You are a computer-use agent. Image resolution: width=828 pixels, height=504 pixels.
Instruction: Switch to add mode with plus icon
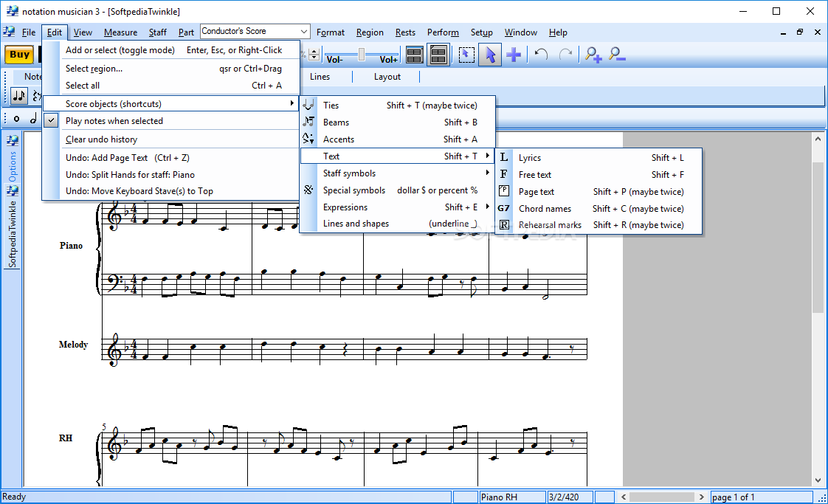(514, 55)
